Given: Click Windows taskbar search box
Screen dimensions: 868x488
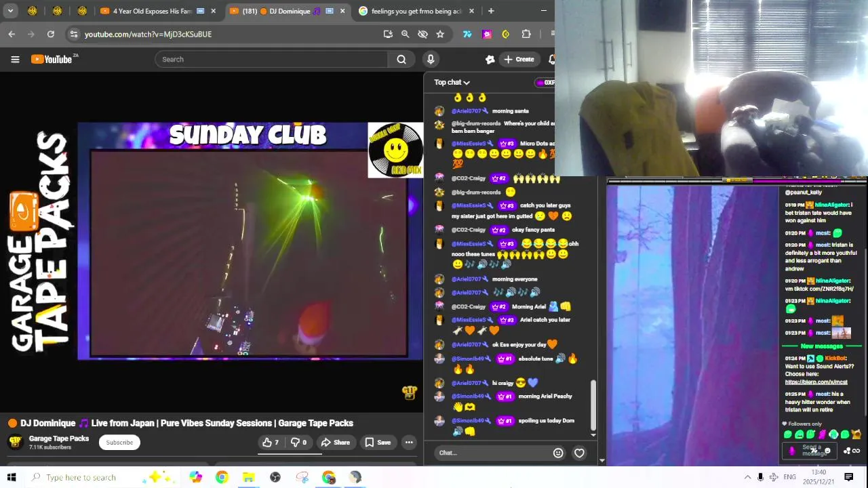Looking at the screenshot, I should [102, 477].
